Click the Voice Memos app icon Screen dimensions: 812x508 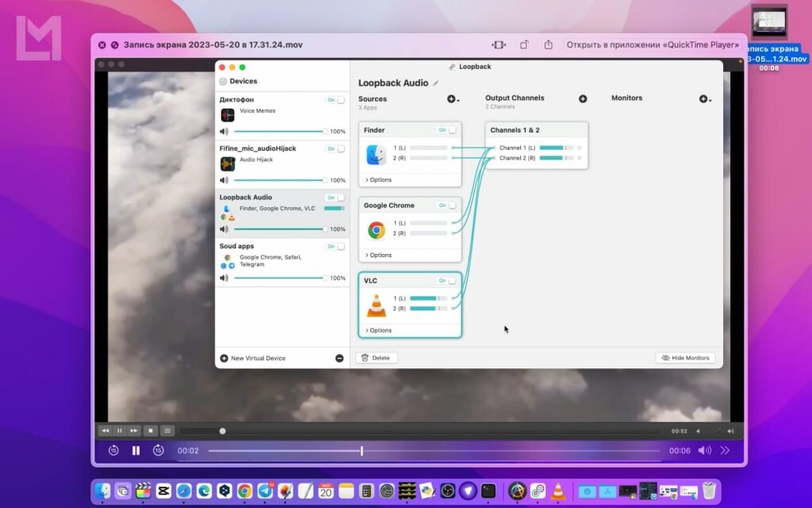tap(228, 114)
